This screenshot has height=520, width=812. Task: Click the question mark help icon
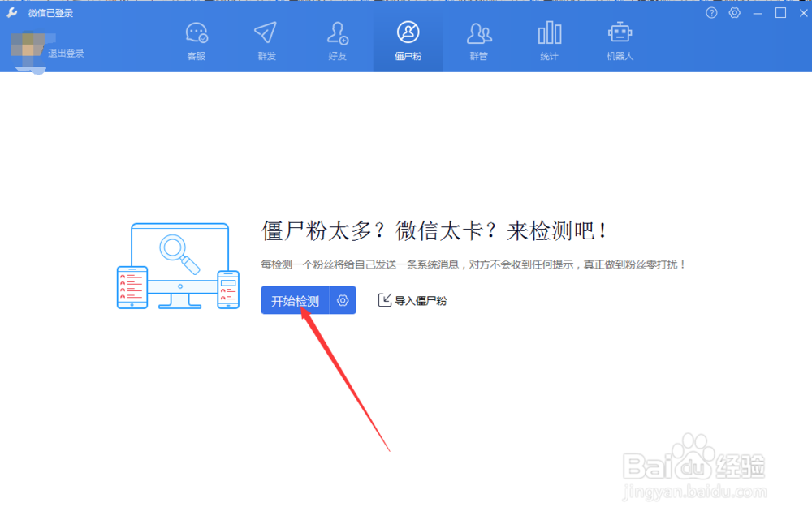coord(712,12)
